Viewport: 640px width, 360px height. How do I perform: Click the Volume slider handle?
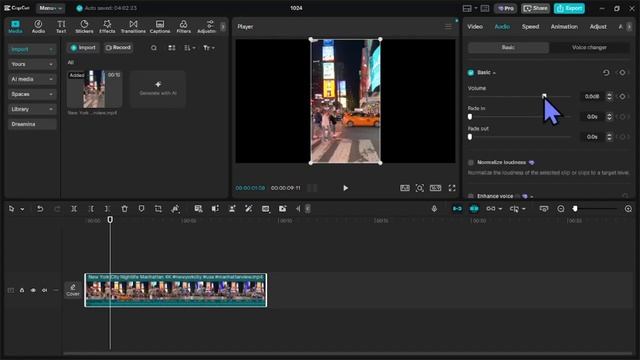tap(544, 96)
